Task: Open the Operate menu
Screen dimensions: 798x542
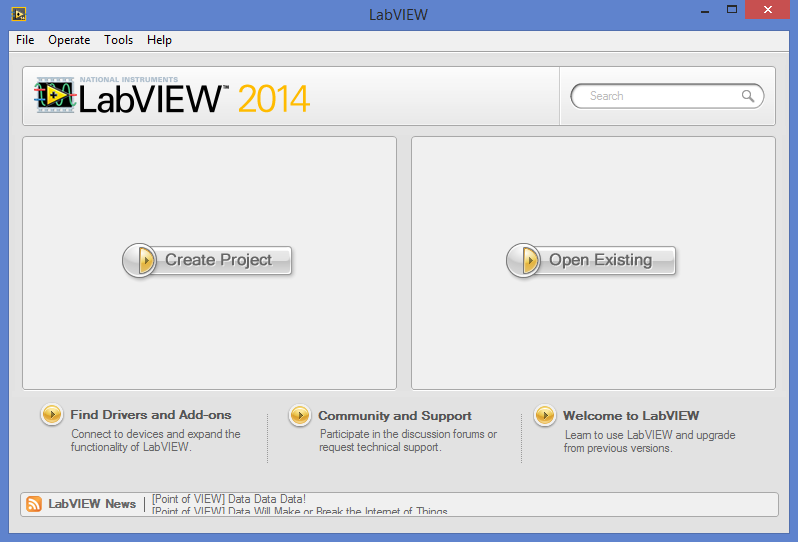Action: point(69,40)
